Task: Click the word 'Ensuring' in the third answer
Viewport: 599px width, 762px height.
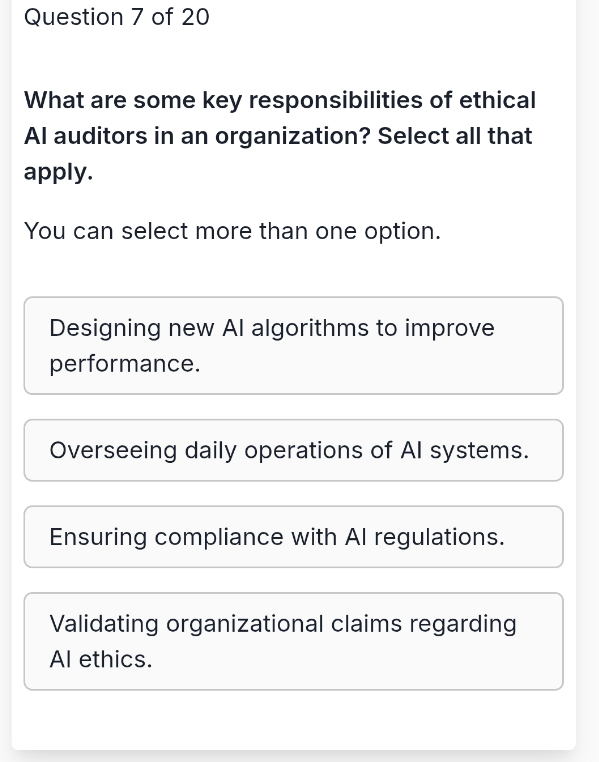Action: [98, 537]
